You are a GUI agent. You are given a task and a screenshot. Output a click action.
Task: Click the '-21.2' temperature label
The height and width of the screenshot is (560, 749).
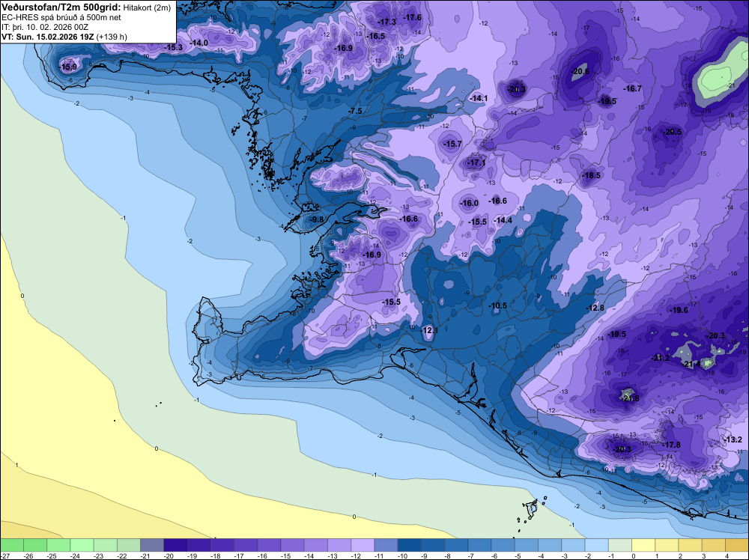pyautogui.click(x=661, y=358)
